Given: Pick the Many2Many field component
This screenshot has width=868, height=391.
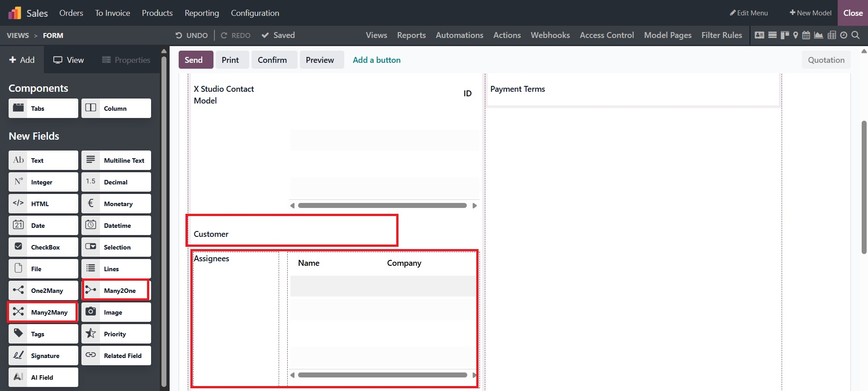Looking at the screenshot, I should click(x=43, y=312).
